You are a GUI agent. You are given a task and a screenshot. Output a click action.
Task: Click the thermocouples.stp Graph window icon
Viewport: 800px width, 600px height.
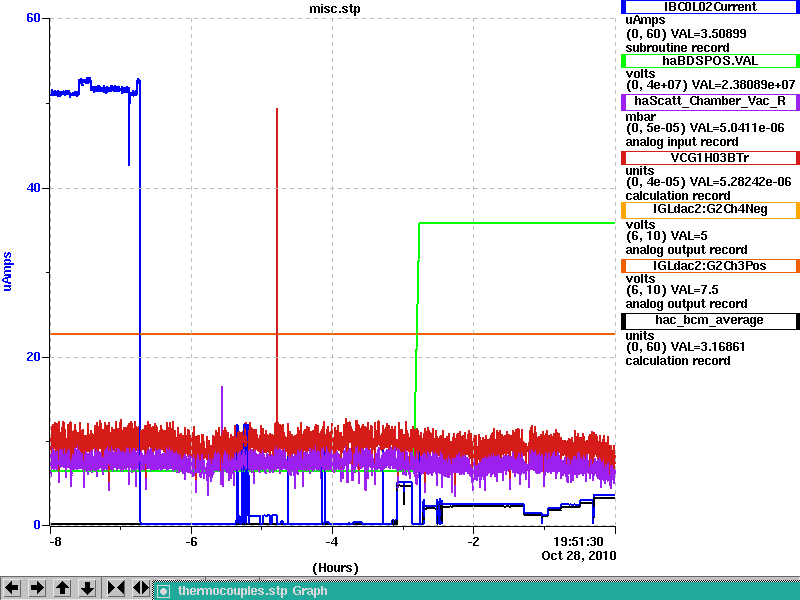click(x=163, y=591)
